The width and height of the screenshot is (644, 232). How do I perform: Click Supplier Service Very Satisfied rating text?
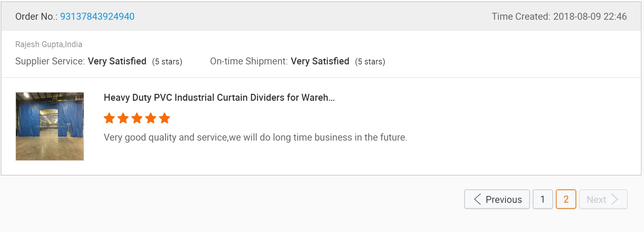point(117,61)
